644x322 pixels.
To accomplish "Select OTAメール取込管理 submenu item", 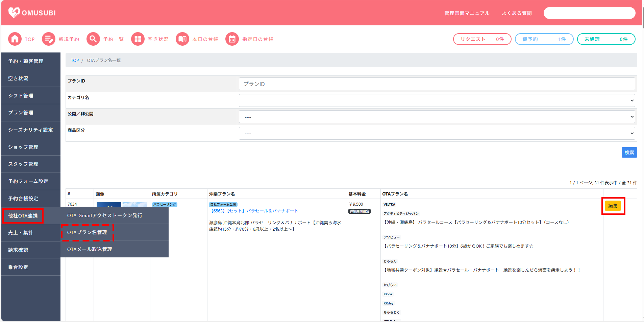I will [x=90, y=249].
